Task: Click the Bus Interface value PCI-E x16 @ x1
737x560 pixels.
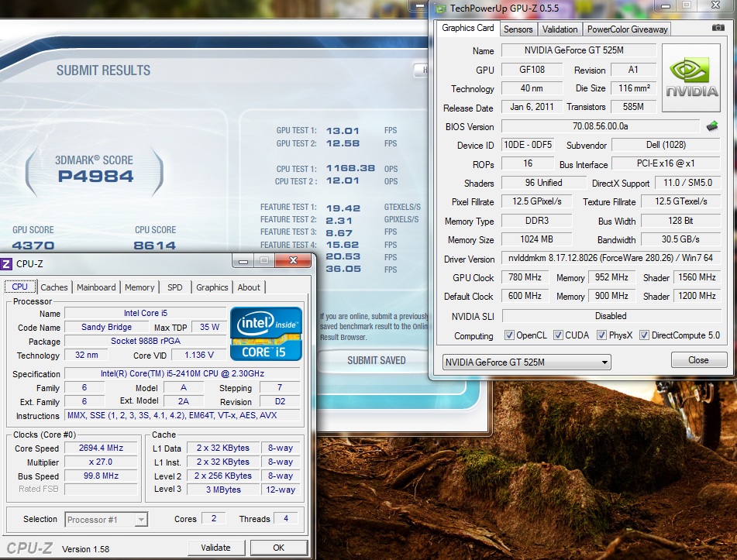Action: 666,163
